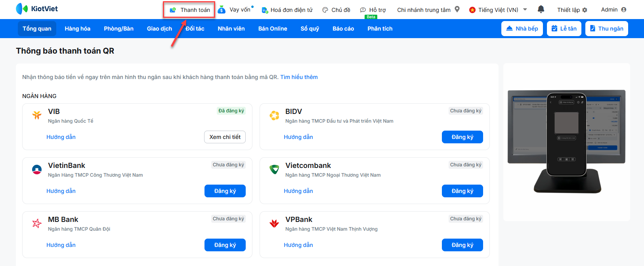Register VietinBank with Đăng ký button
The height and width of the screenshot is (266, 644).
tap(225, 191)
